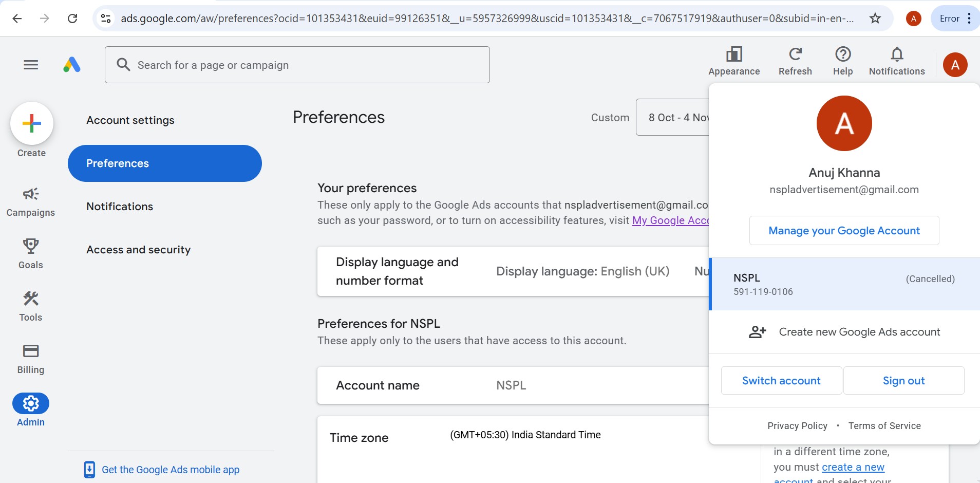The image size is (980, 483).
Task: Open site information icon in address bar
Action: 106,18
